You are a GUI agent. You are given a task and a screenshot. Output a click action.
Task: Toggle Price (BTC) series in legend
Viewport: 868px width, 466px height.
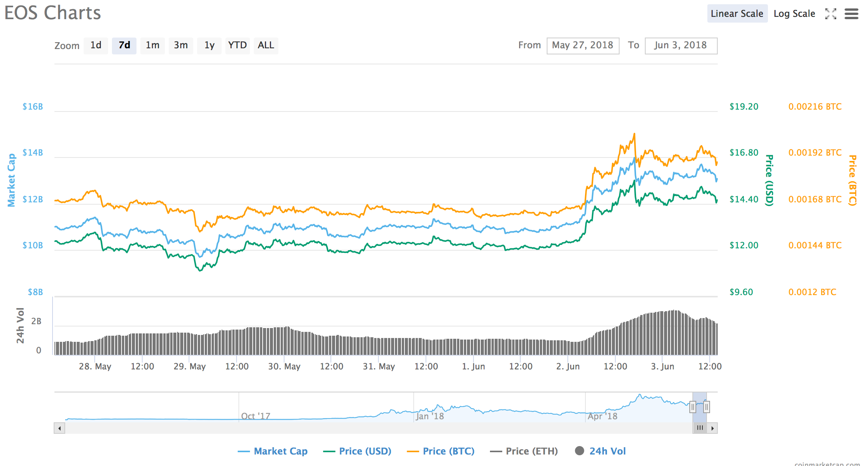pos(441,451)
